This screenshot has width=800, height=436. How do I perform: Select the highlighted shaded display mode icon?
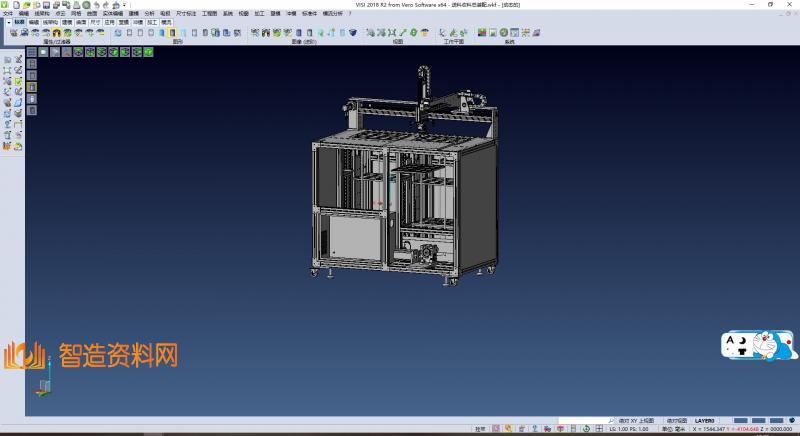(173, 33)
